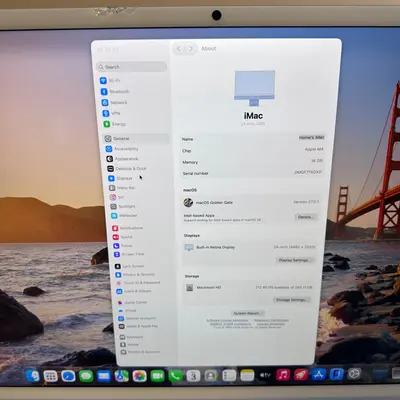Open Safari from the Dock
Viewport: 400px width, 400px height.
pyautogui.click(x=68, y=376)
